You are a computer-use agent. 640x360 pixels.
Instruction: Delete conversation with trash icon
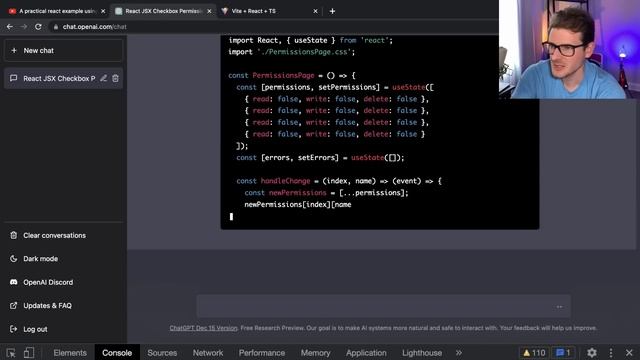116,78
